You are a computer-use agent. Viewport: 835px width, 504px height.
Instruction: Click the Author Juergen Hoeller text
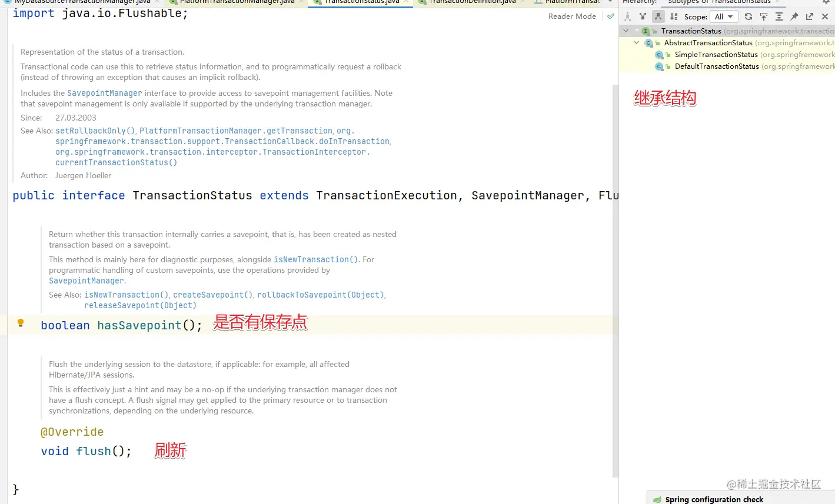[x=66, y=175]
